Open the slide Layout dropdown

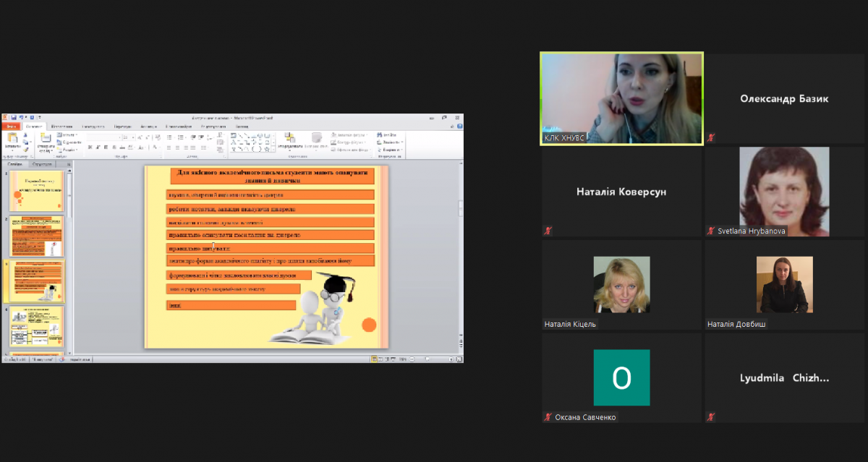(69, 134)
